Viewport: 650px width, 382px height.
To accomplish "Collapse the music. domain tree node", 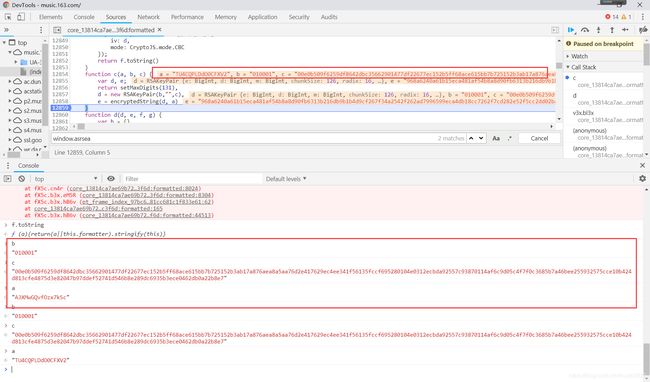I will pyautogui.click(x=10, y=52).
